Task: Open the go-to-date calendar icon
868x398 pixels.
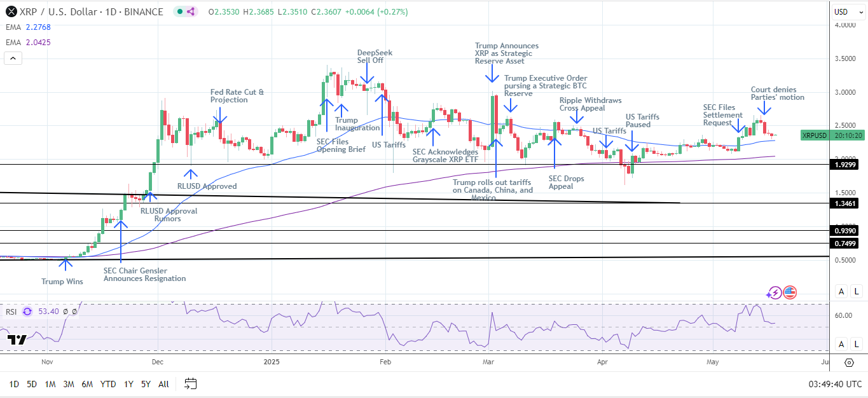Action: tap(190, 383)
